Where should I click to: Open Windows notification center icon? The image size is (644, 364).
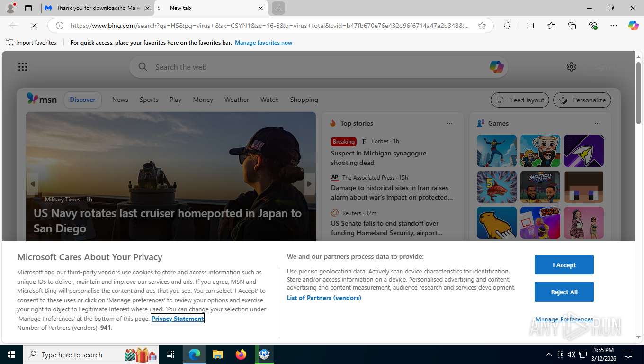coord(628,355)
